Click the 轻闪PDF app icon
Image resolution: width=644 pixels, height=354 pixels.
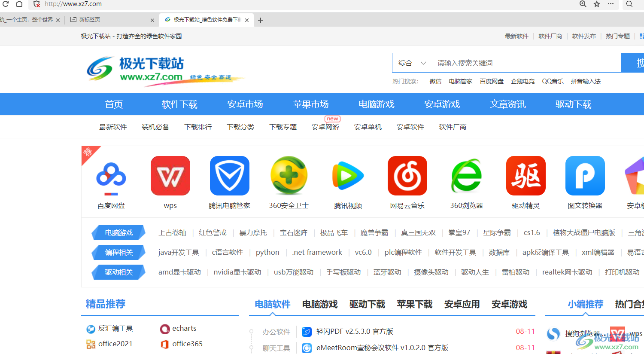(307, 332)
